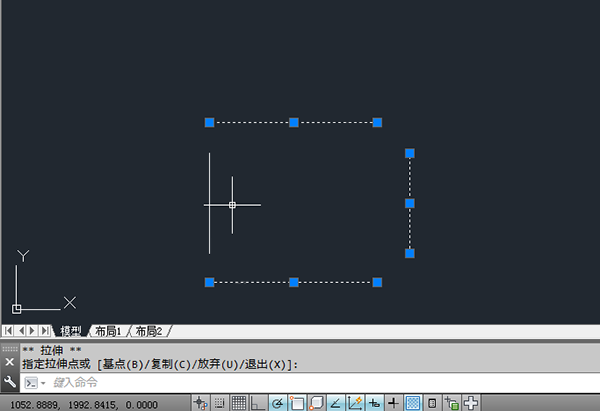Choose 复制(C) command option
Screen dimensions: 600x411
171,364
